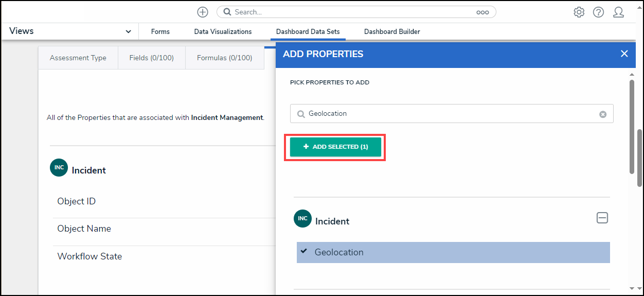Expand the Views dropdown
The width and height of the screenshot is (644, 296).
coord(128,31)
